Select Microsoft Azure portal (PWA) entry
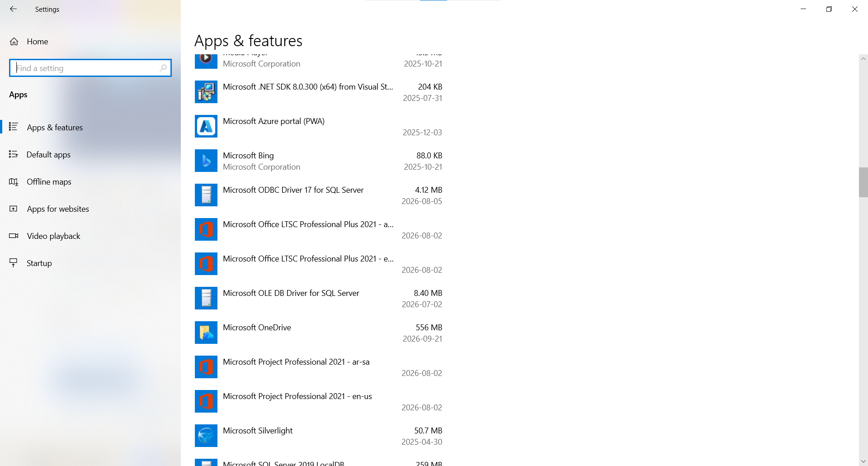This screenshot has width=868, height=466. click(x=274, y=121)
